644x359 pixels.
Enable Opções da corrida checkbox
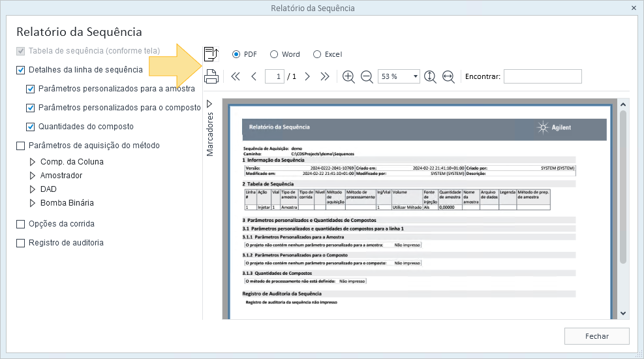(x=20, y=224)
